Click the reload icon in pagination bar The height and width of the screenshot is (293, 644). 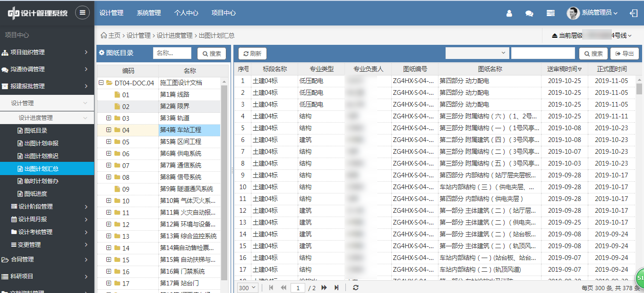(x=356, y=287)
